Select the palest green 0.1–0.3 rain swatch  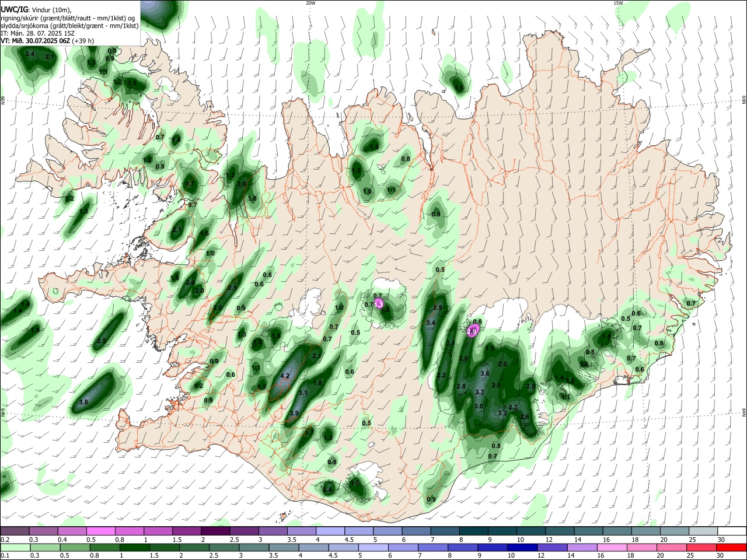click(15, 548)
